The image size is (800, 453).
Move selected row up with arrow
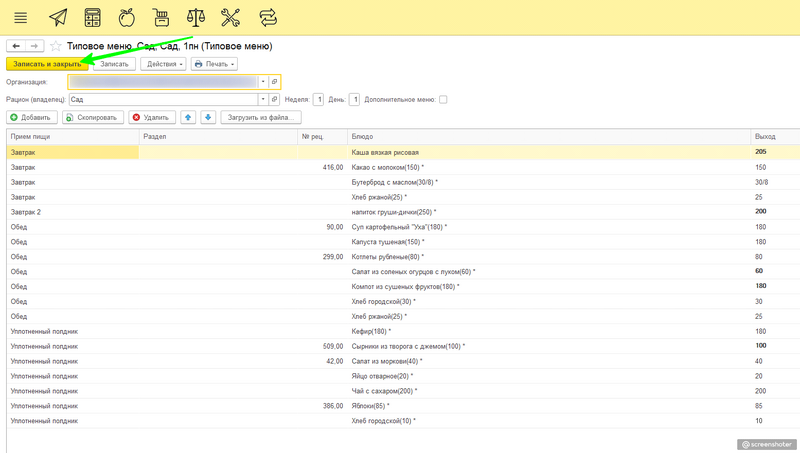(188, 117)
